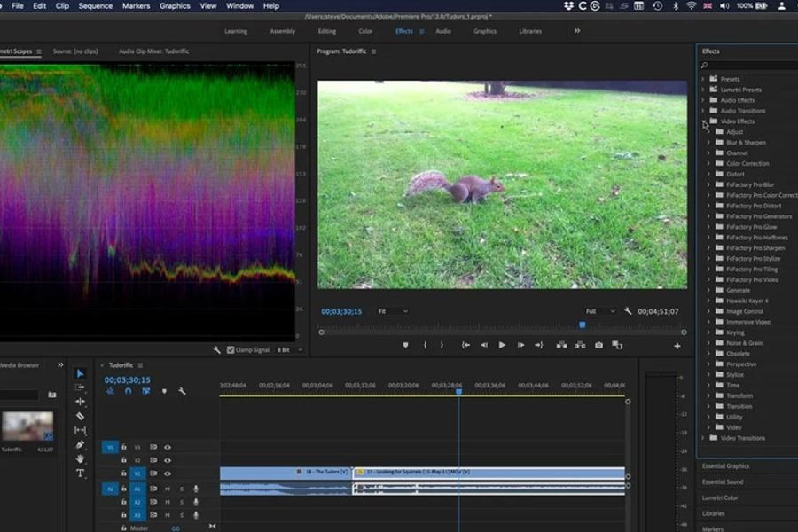Switch to the Color workspace tab
The height and width of the screenshot is (532, 798).
[365, 31]
